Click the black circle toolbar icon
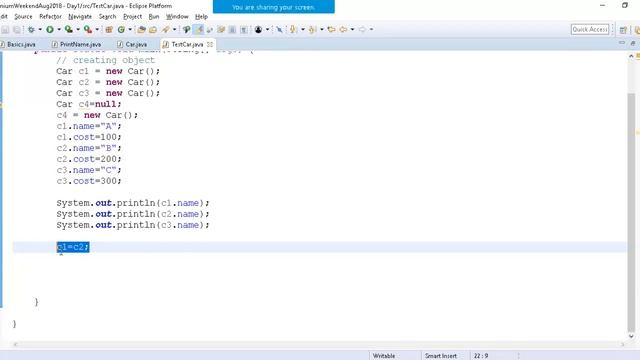 258,29
